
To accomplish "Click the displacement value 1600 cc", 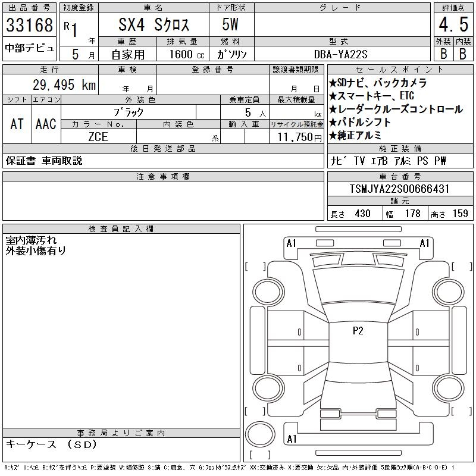I will click(187, 54).
